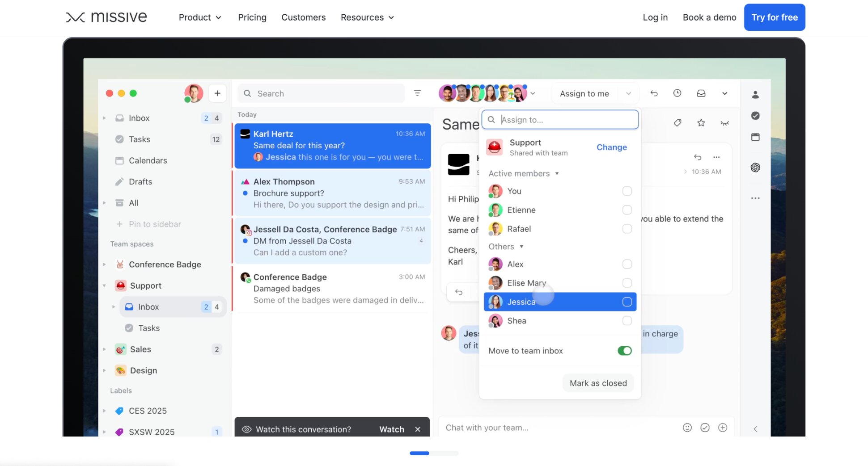Click the Missive logo
868x466 pixels.
pyautogui.click(x=106, y=17)
